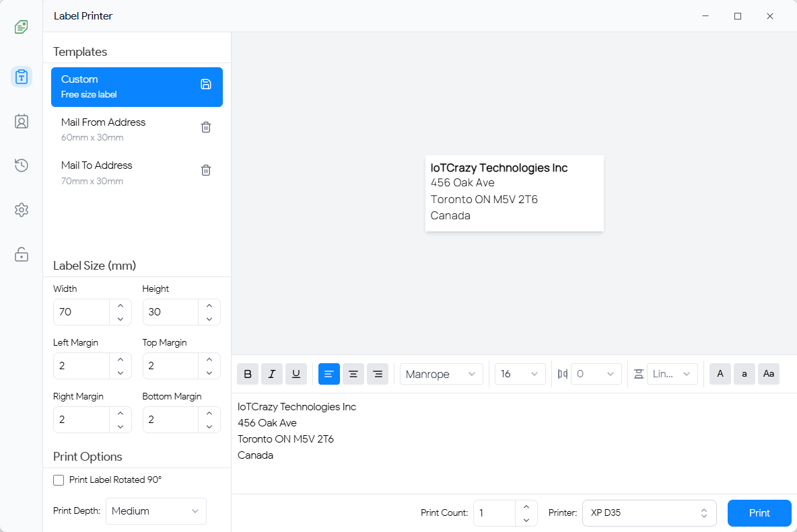Viewport: 797px width, 532px height.
Task: Open the settings gear in sidebar
Action: (22, 210)
